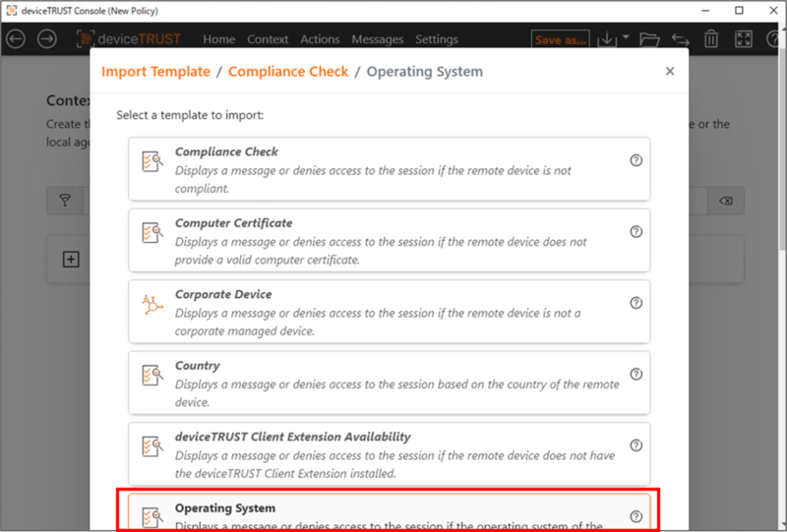Select the Corporate Device template
787x532 pixels.
click(389, 312)
